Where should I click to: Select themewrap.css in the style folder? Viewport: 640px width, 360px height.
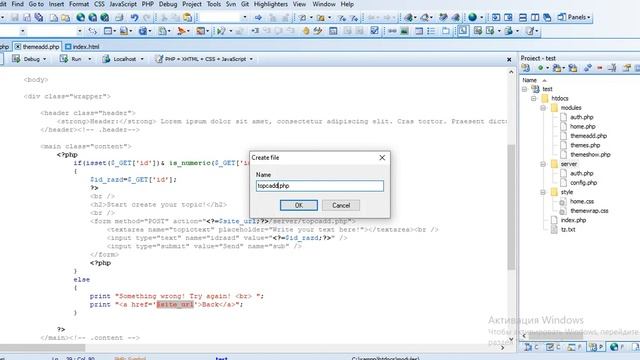[589, 211]
